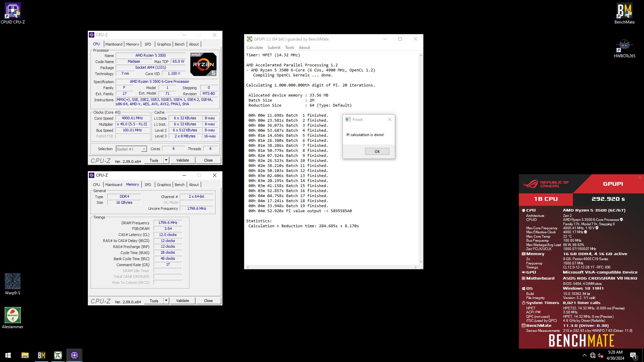The image size is (644, 362).
Task: Click the taskbar clock and date
Action: 615,355
